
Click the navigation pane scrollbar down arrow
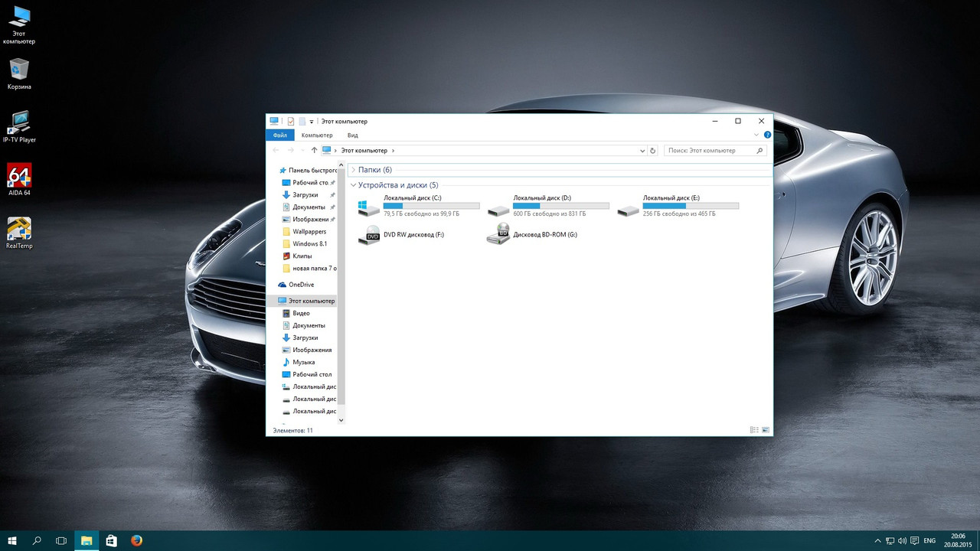coord(341,419)
